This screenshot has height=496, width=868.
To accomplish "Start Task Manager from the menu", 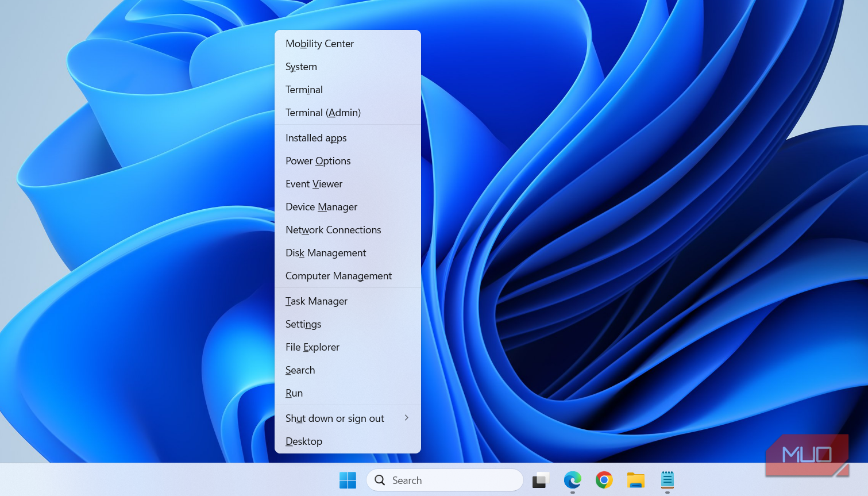I will 348,301.
